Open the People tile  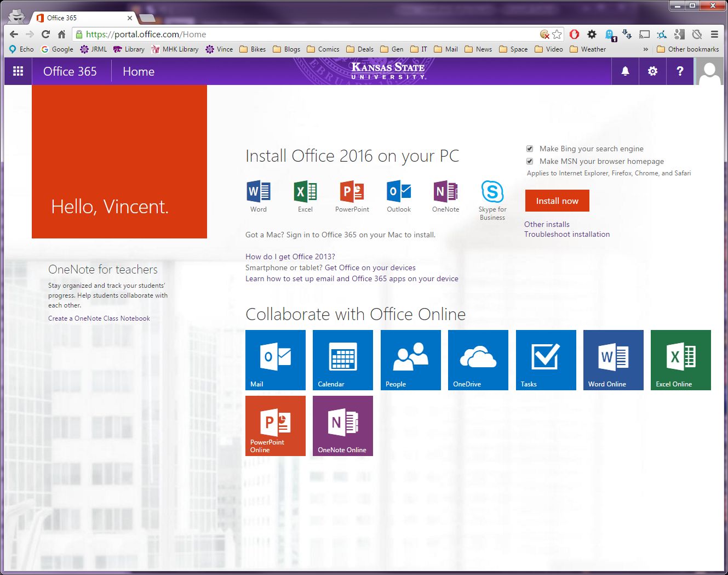tap(411, 360)
